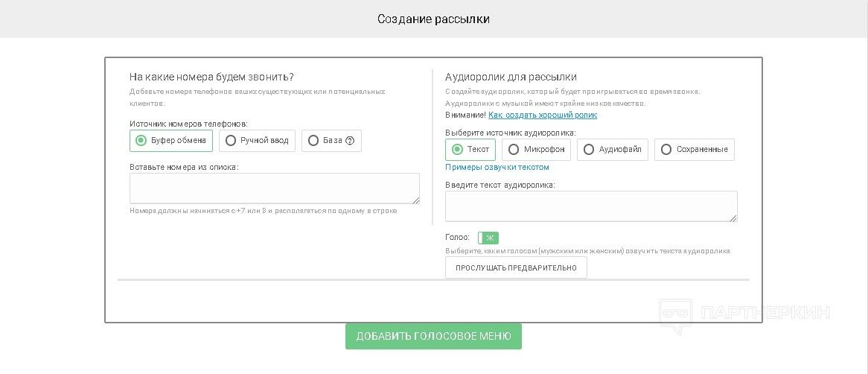Viewport: 868px width, 374px height.
Task: Click the audio clip text input area
Action: (590, 206)
